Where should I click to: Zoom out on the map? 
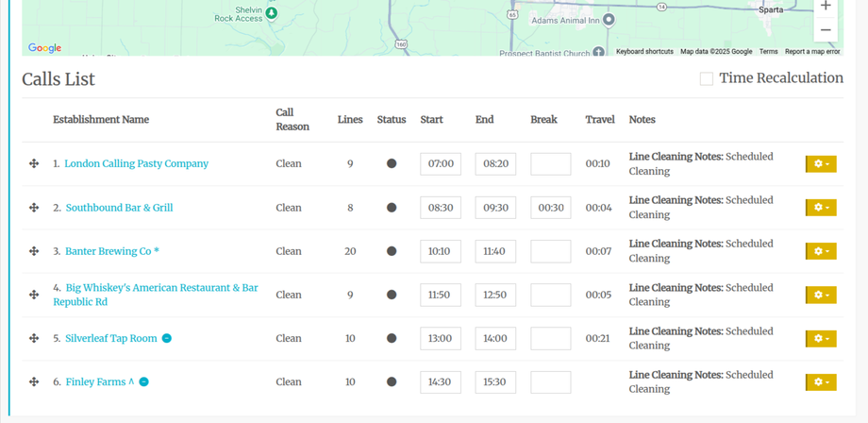(826, 30)
